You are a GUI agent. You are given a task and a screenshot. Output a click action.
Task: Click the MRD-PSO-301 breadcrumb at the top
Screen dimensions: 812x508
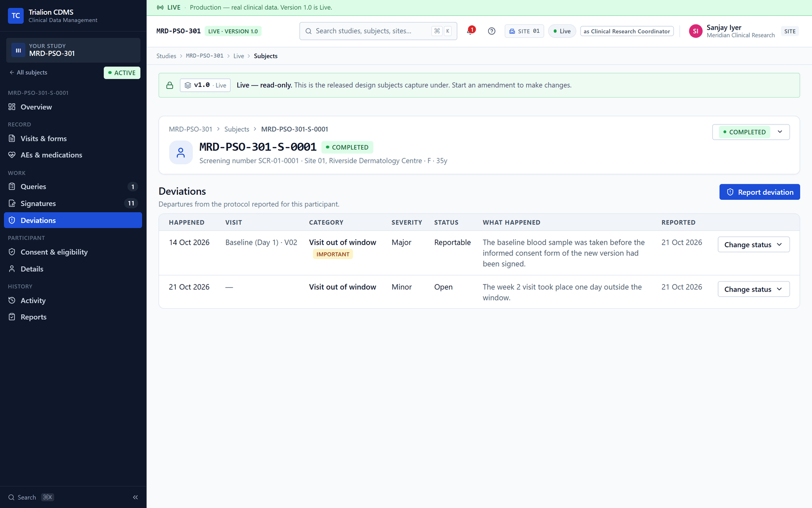coord(205,56)
